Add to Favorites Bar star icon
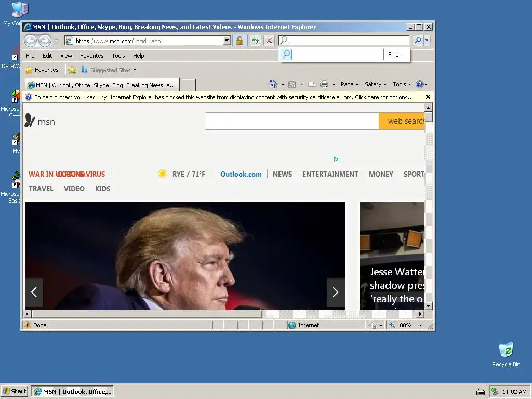Viewport: 532px width, 399px height. point(72,70)
